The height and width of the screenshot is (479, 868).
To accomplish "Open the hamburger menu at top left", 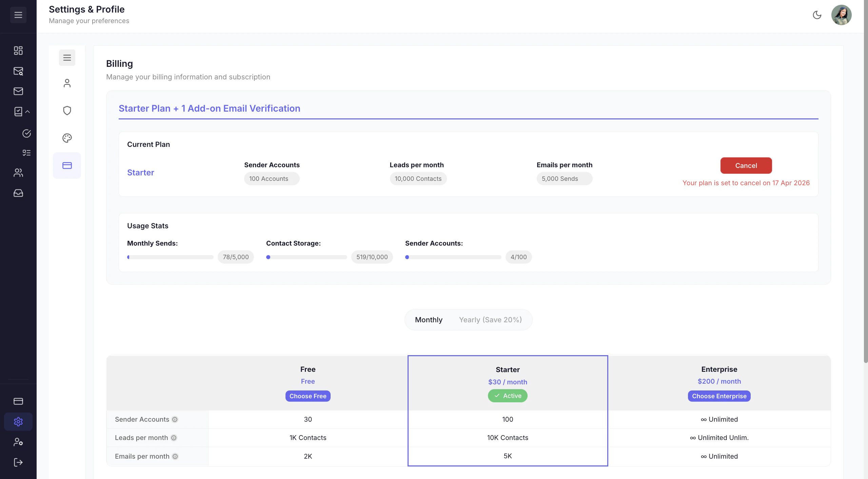I will (18, 15).
